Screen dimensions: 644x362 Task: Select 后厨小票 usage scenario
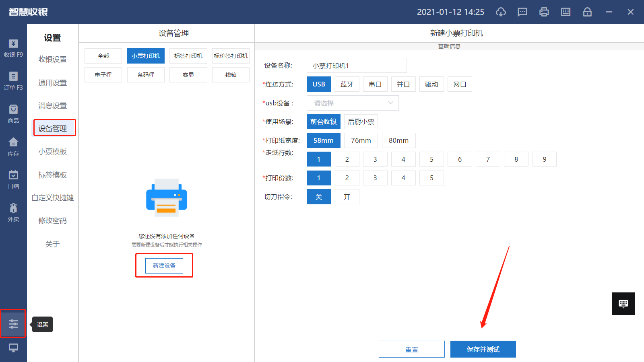click(x=361, y=121)
